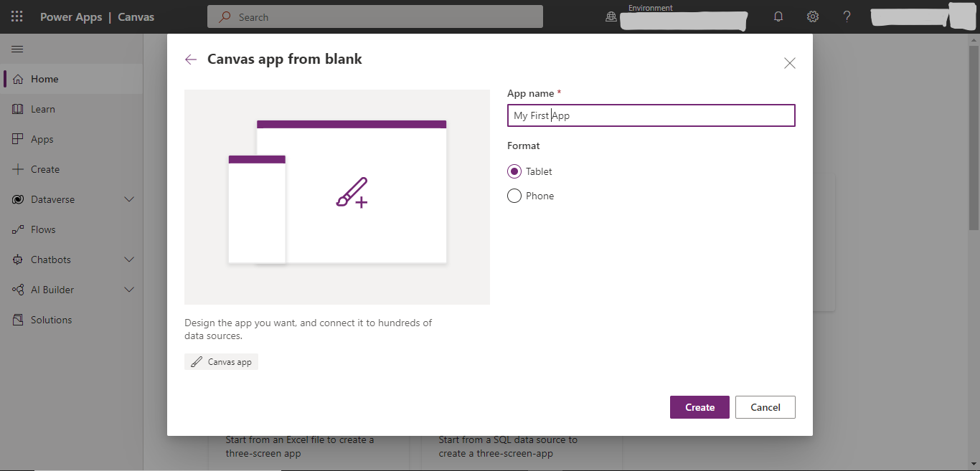This screenshot has height=471, width=980.
Task: Collapse the left navigation hamburger menu
Action: tap(17, 49)
